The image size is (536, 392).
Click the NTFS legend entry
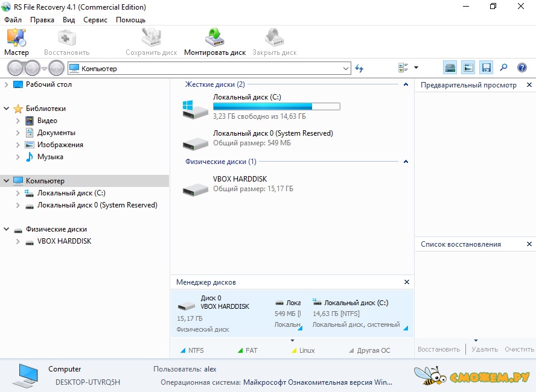[192, 350]
